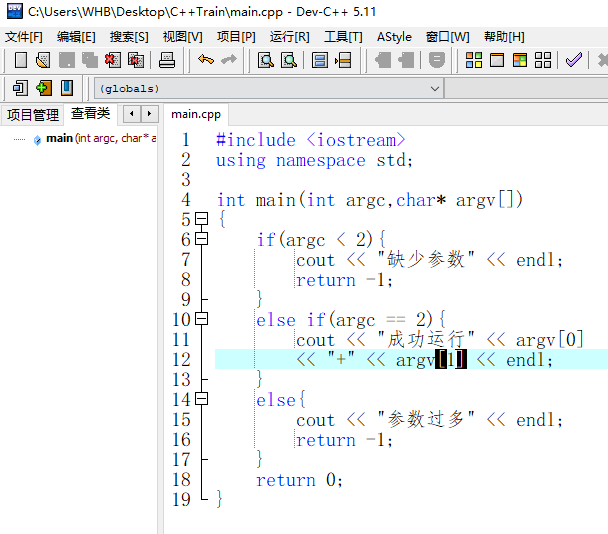The height and width of the screenshot is (534, 608).
Task: Open the 运行[R] menu
Action: coord(290,37)
